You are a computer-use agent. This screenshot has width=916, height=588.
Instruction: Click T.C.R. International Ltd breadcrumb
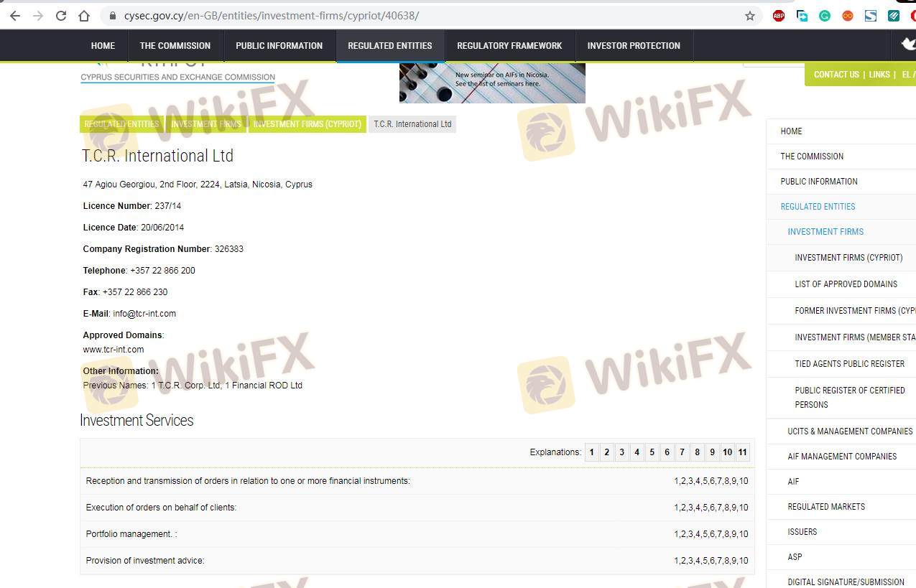click(x=412, y=124)
